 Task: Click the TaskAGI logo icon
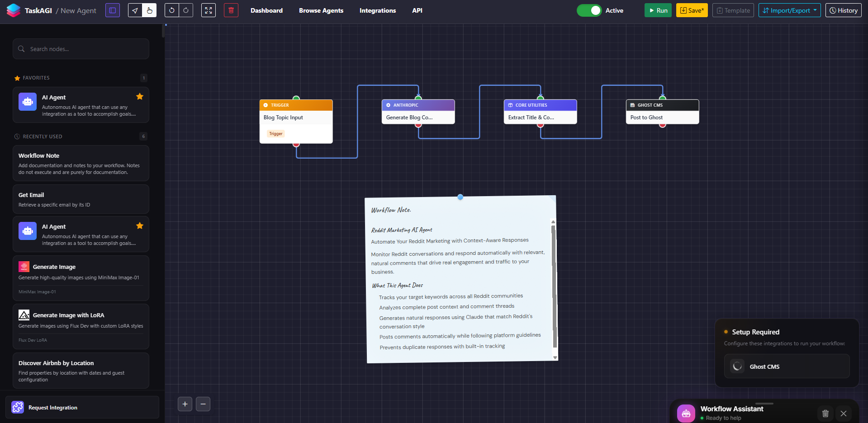[13, 10]
